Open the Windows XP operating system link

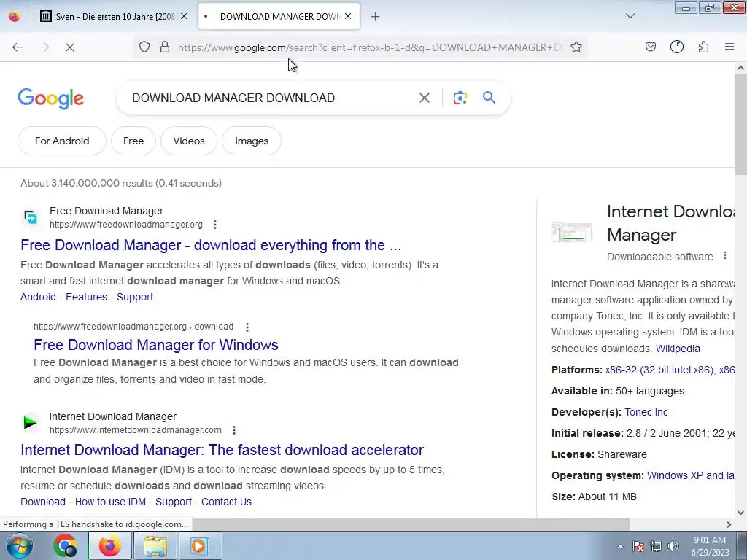click(x=690, y=475)
